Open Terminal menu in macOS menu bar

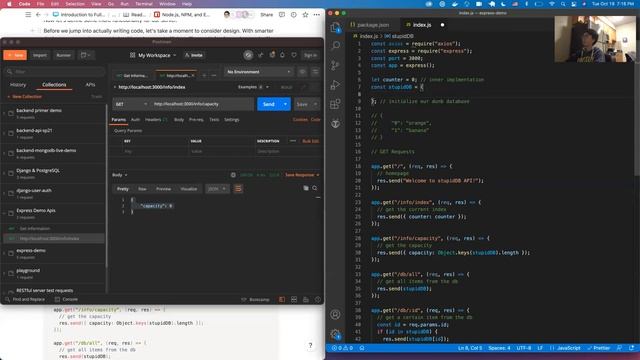[144, 4]
